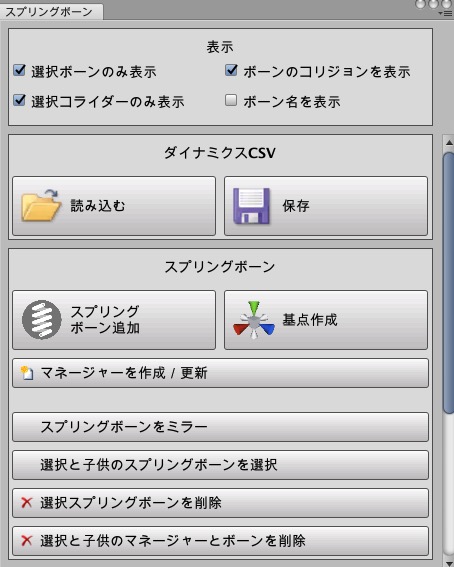
Task: Click the 読み込む button label
Action: pos(98,206)
